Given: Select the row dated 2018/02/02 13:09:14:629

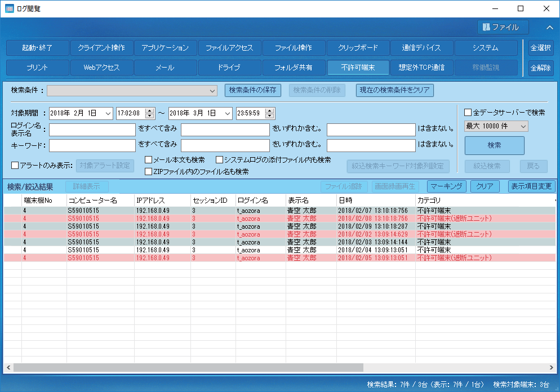Looking at the screenshot, I should coord(279,234).
